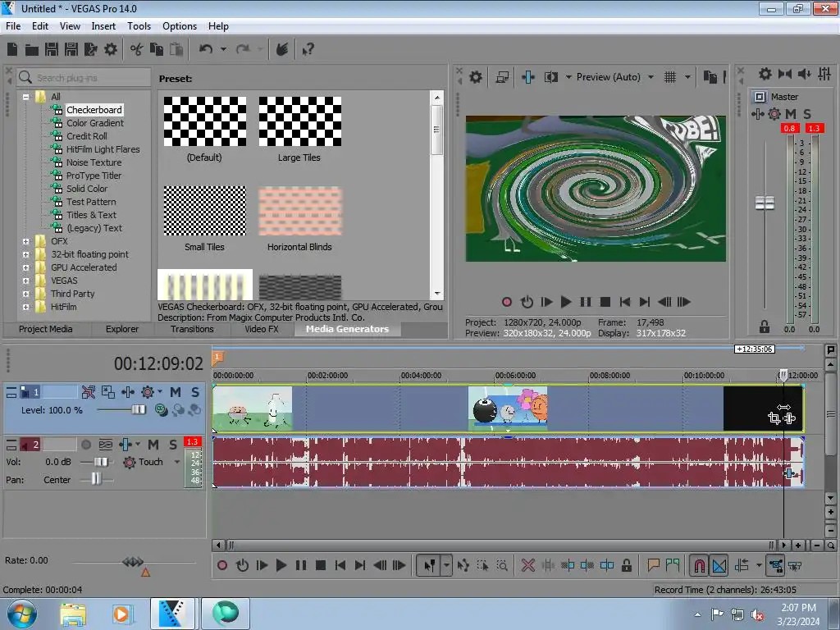Viewport: 840px width, 630px height.
Task: Expand the OFX folder
Action: click(25, 242)
